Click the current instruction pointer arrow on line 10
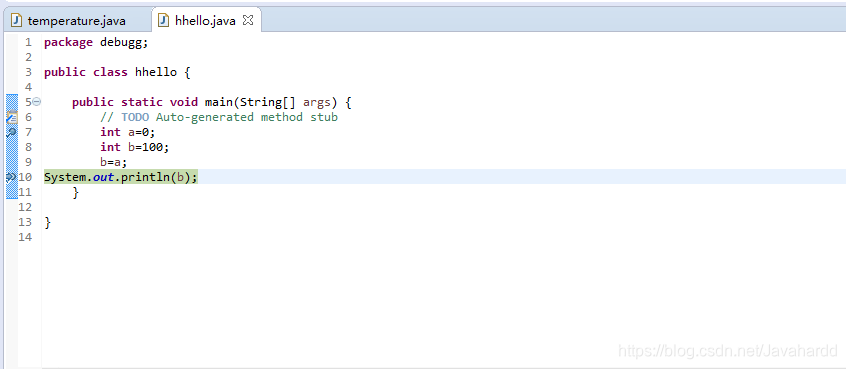 click(11, 177)
